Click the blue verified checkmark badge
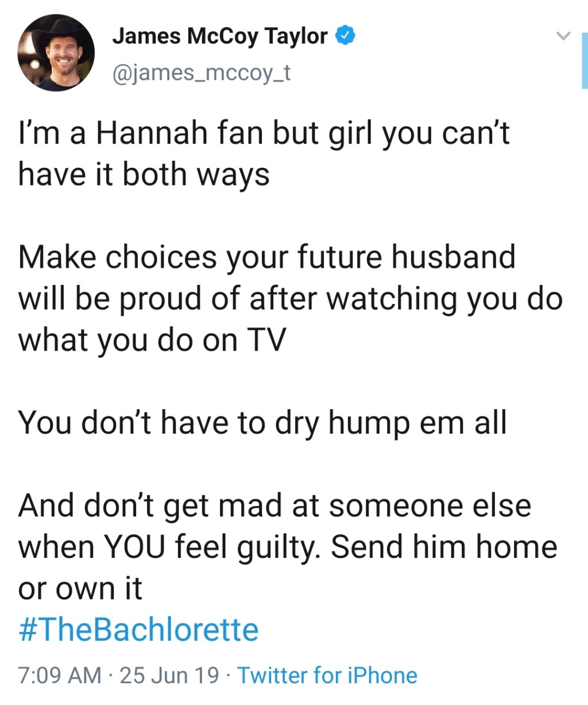588x705 pixels. (x=345, y=36)
